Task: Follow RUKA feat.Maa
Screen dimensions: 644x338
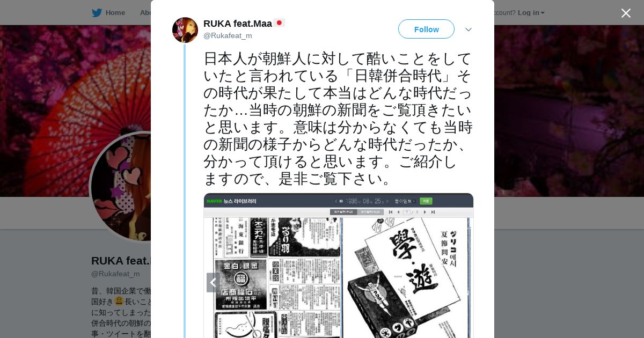Action: coord(426,29)
